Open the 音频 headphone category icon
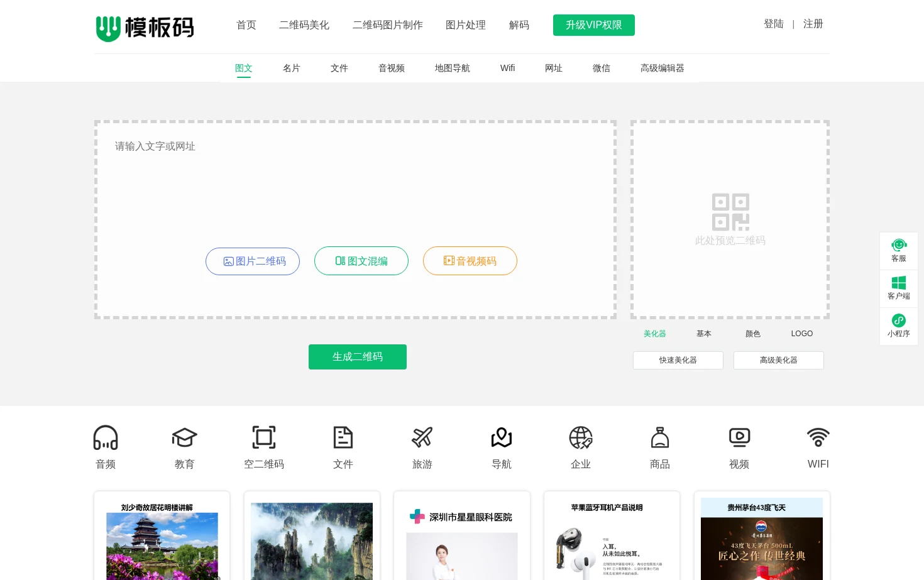924x580 pixels. (x=106, y=437)
